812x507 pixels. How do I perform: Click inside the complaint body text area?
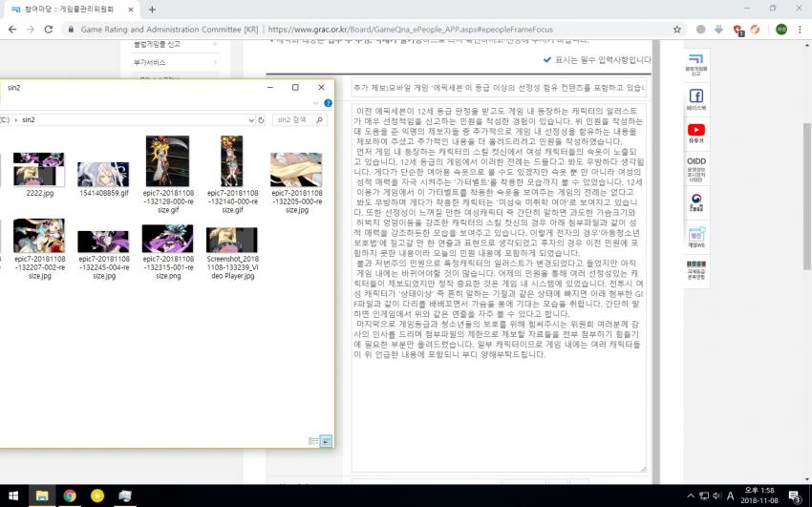(499, 287)
